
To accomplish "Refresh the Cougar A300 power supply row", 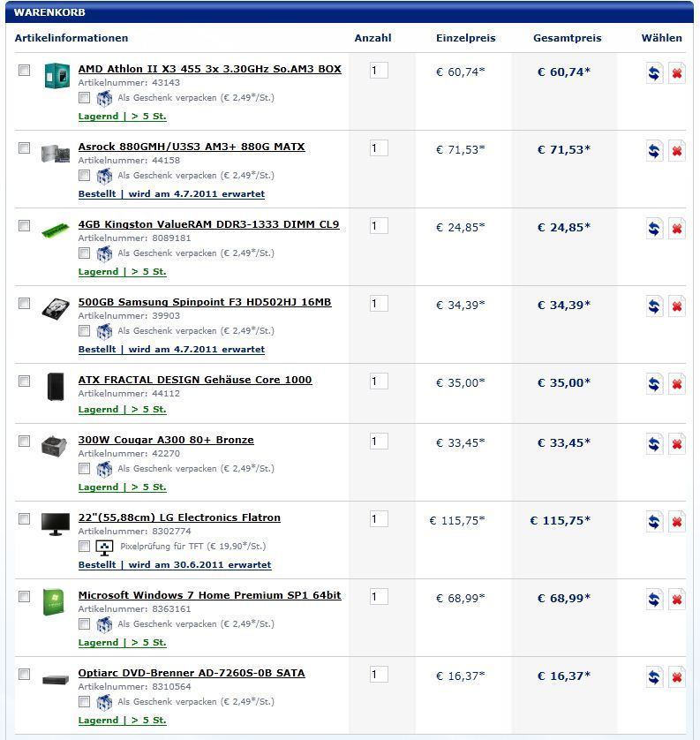I will point(654,444).
